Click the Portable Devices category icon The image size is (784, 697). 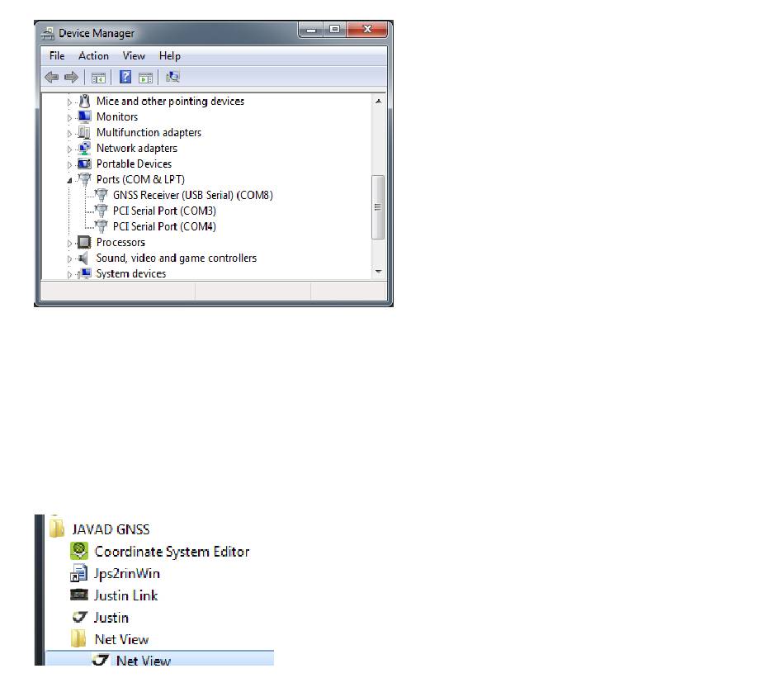click(x=84, y=164)
